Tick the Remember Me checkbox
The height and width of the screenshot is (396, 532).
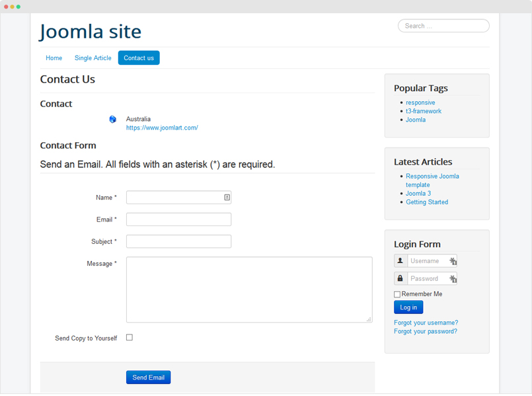397,294
